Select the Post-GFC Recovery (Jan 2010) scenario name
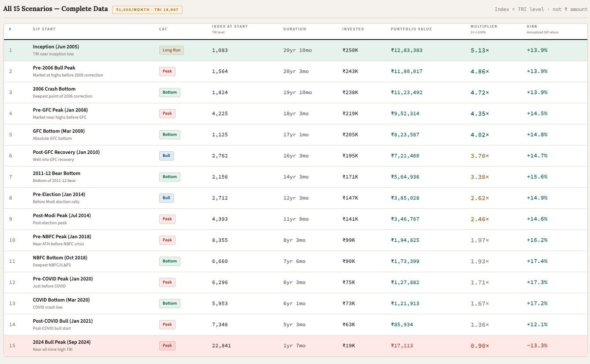 (x=66, y=152)
